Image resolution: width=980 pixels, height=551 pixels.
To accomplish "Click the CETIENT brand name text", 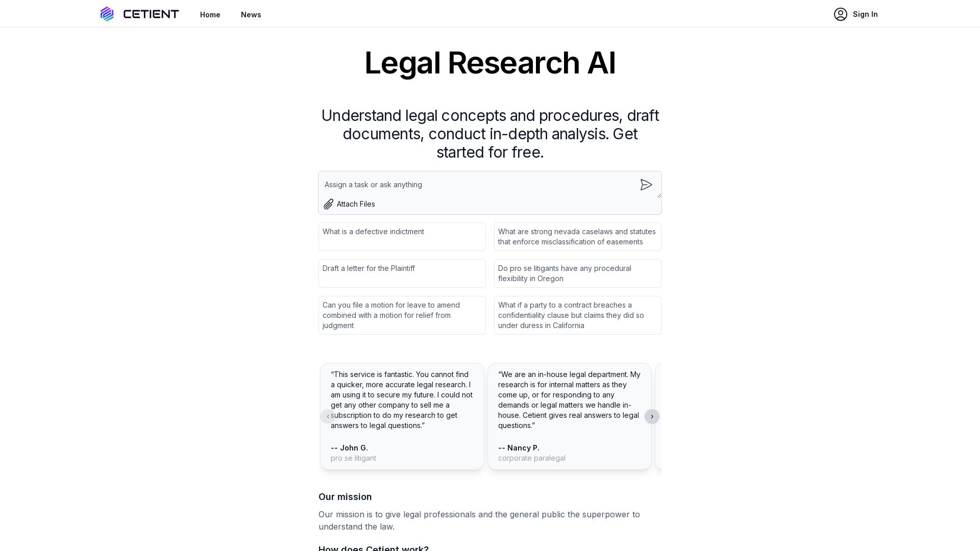I will click(151, 14).
